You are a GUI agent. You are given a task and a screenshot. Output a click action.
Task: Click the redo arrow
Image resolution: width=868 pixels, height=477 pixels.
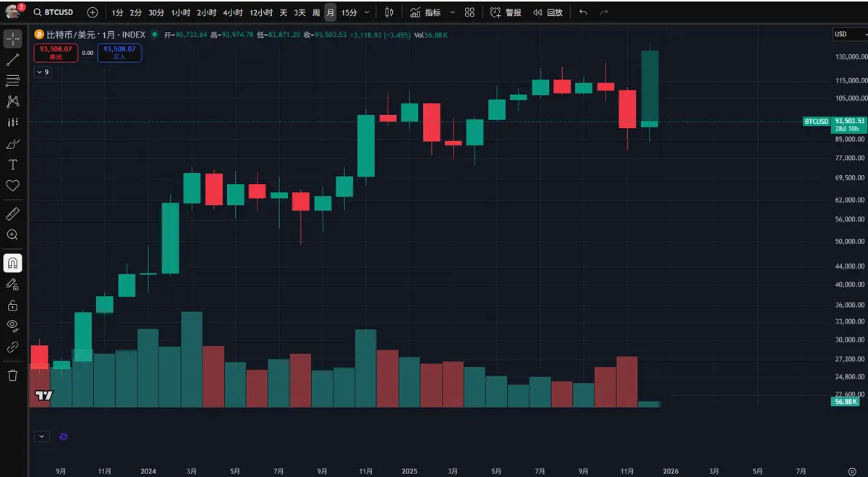[604, 12]
